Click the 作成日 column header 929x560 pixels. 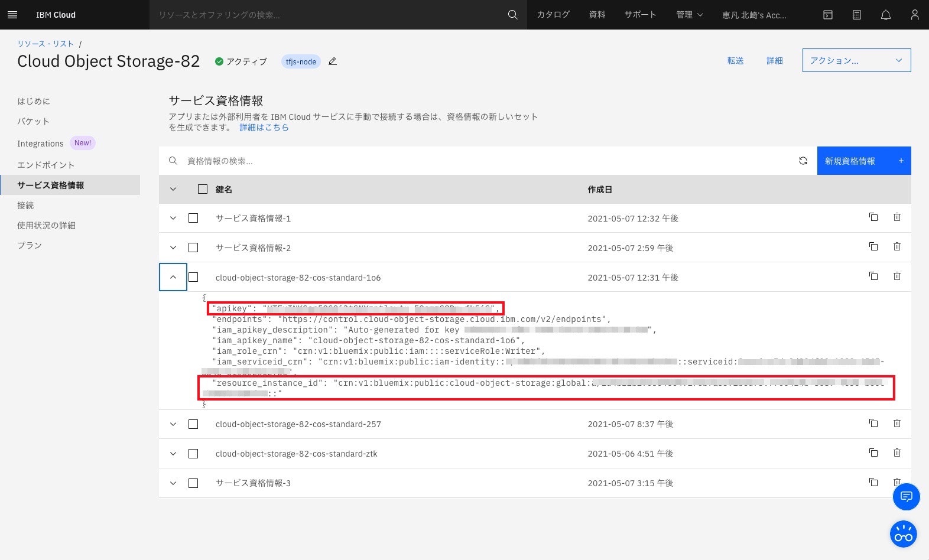(x=600, y=189)
